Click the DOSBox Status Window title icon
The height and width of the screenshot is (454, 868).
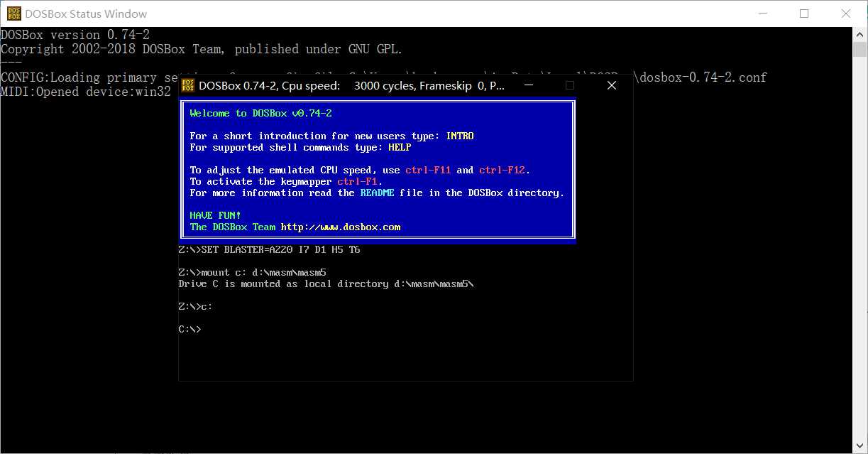coord(13,13)
